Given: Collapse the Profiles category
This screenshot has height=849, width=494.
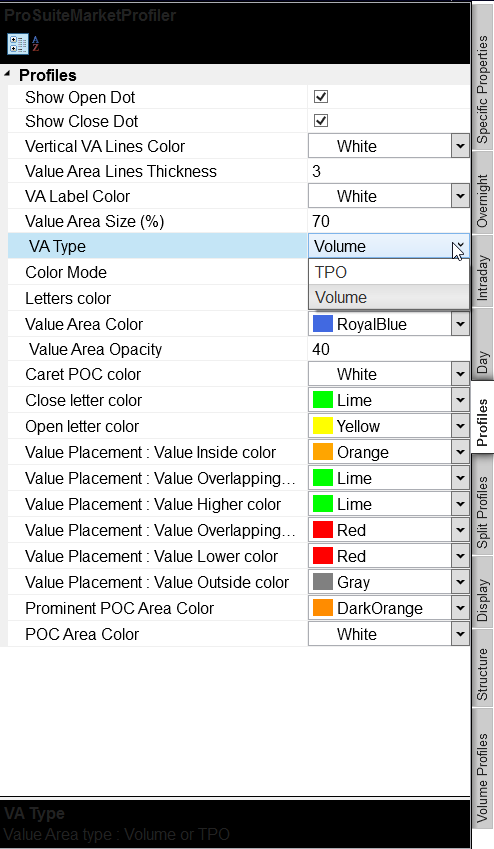Looking at the screenshot, I should point(6,74).
